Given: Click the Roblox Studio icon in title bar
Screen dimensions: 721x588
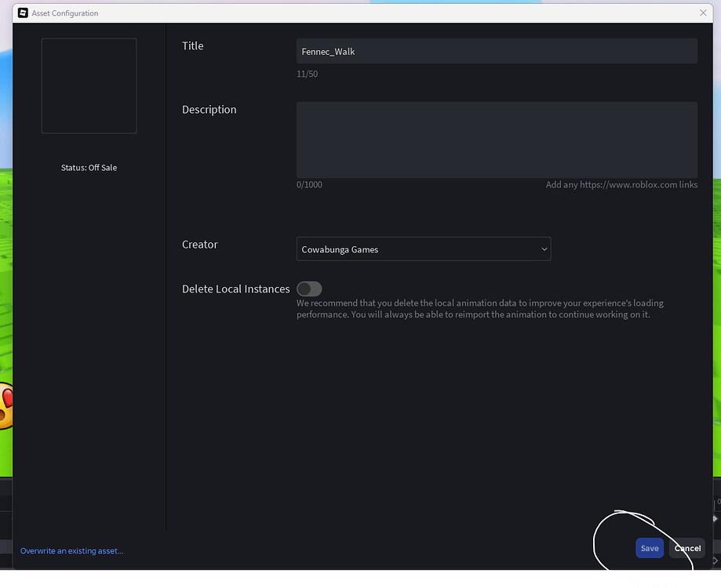Looking at the screenshot, I should (23, 13).
